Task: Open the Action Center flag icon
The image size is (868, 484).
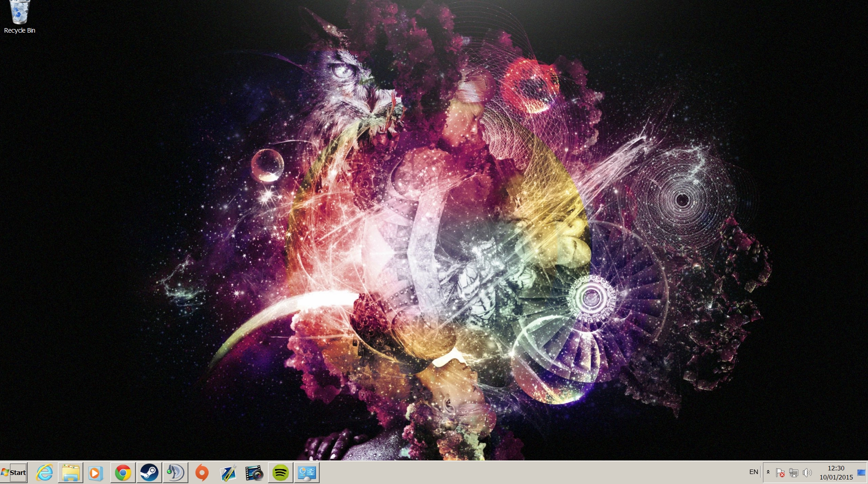Action: pos(780,473)
